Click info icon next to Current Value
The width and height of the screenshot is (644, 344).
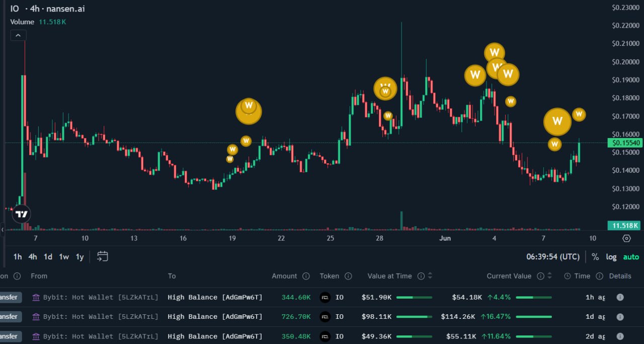click(540, 276)
